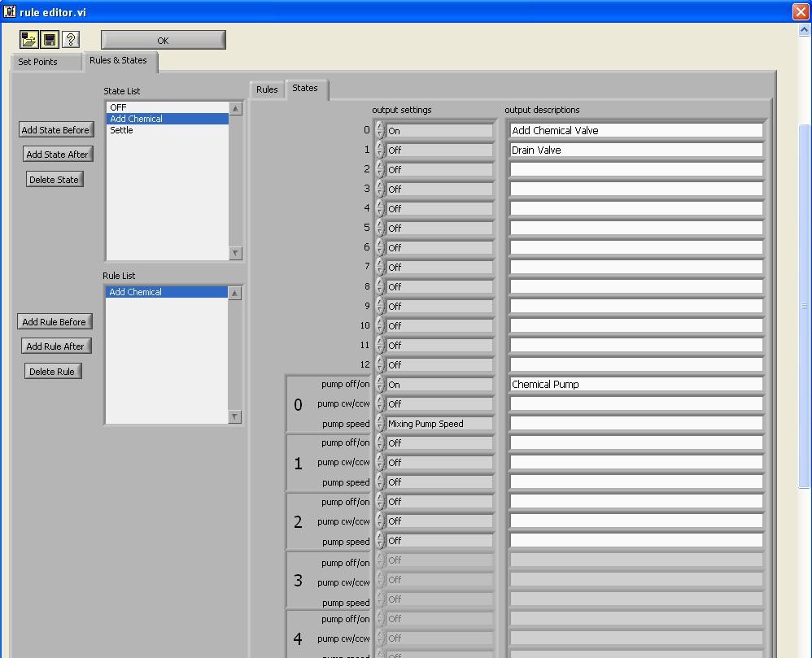Screen dimensions: 812x658
Task: Click description field for pump 0 speed
Action: (x=636, y=424)
